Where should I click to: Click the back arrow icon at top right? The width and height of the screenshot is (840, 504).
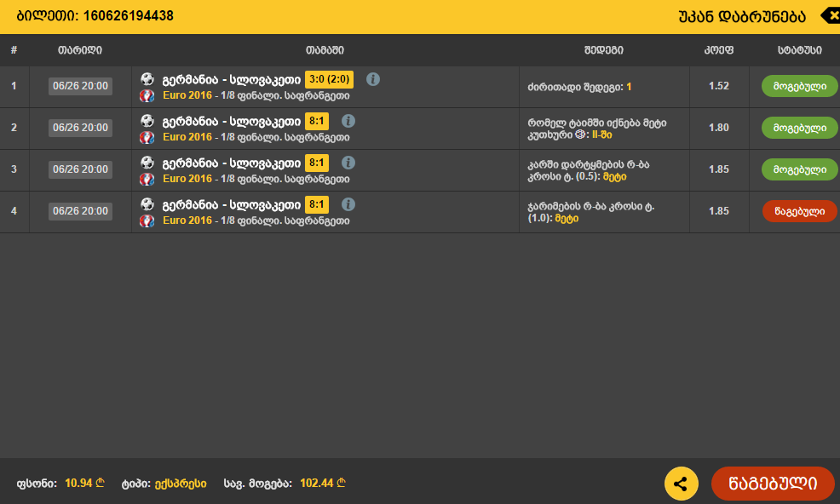pyautogui.click(x=831, y=16)
